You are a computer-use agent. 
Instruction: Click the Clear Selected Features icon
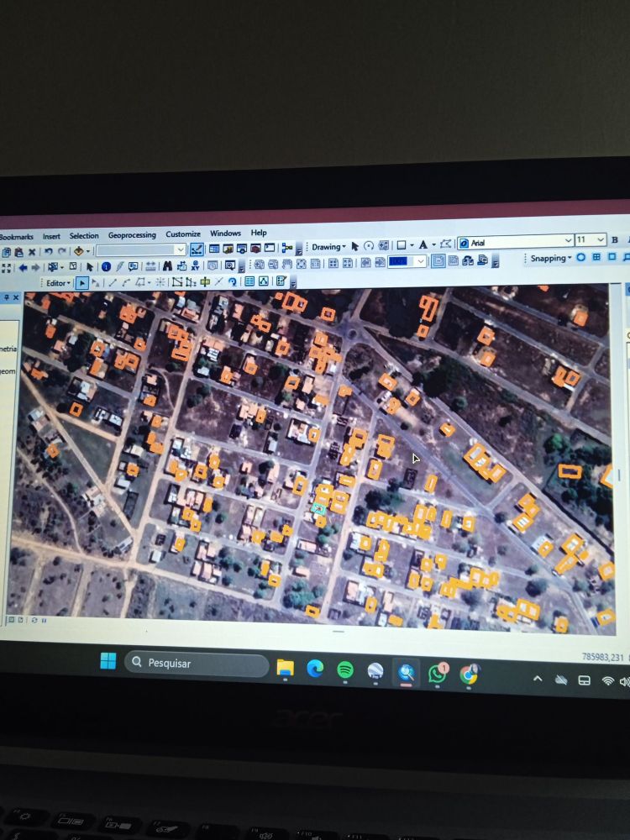[x=73, y=266]
